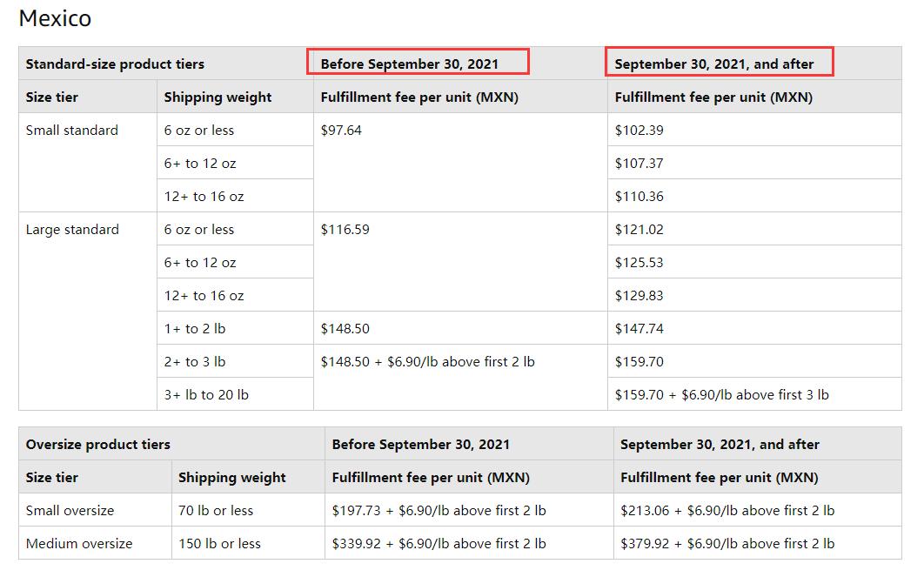
Task: Click the $102.39 fee value
Action: pos(639,131)
